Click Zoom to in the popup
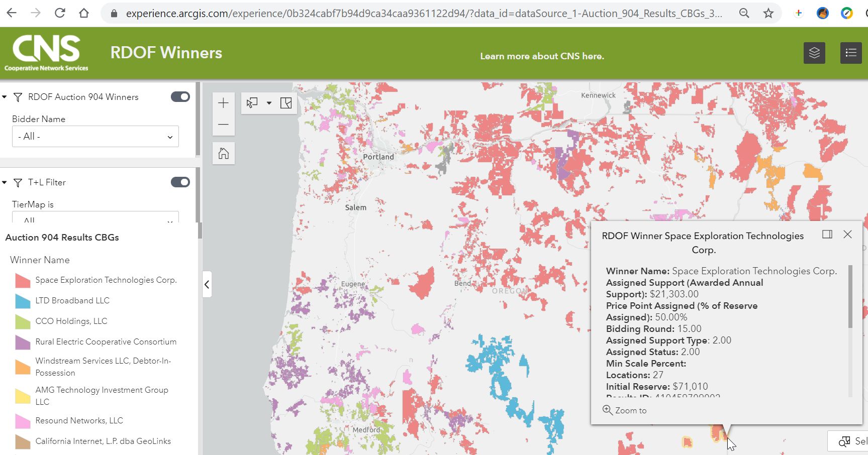The width and height of the screenshot is (868, 455). (625, 410)
